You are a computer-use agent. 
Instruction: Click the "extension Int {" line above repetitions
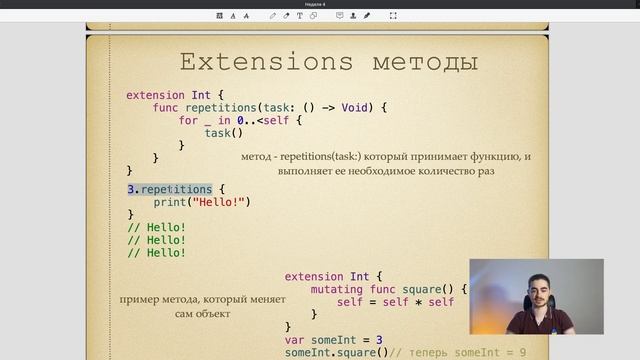[175, 95]
